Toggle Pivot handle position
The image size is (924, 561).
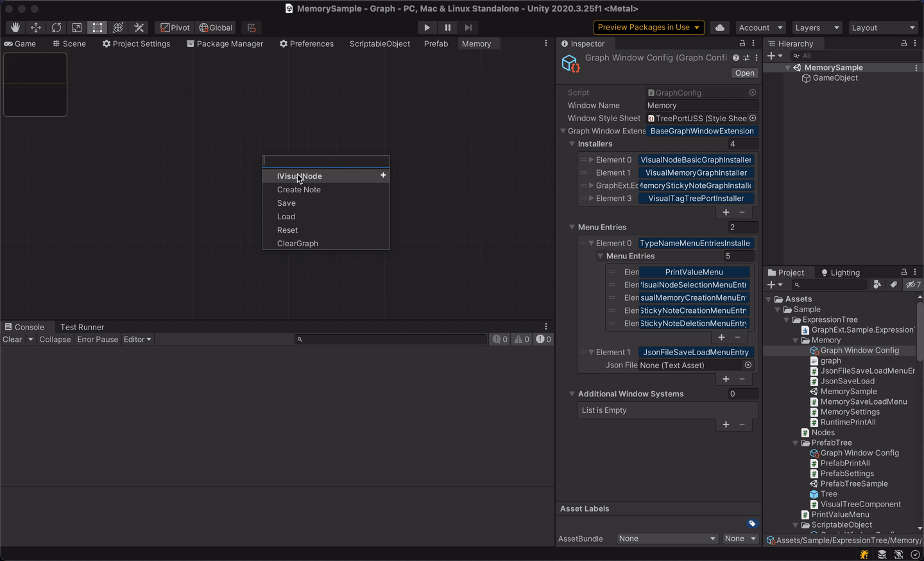pos(175,28)
